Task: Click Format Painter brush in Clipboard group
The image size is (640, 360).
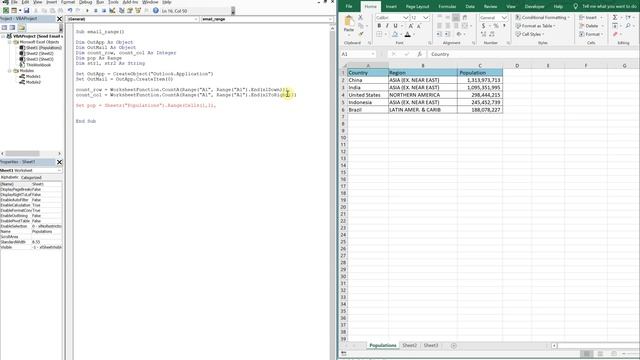Action: tap(360, 34)
